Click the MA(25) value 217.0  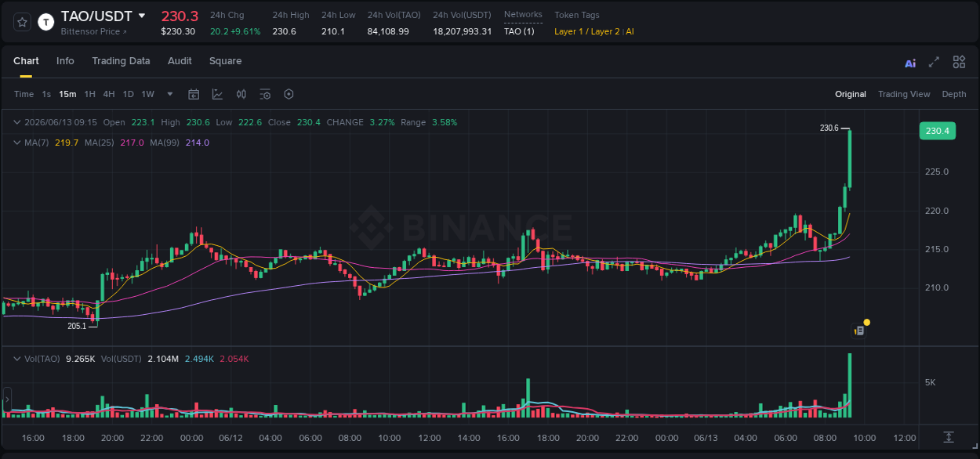(132, 143)
